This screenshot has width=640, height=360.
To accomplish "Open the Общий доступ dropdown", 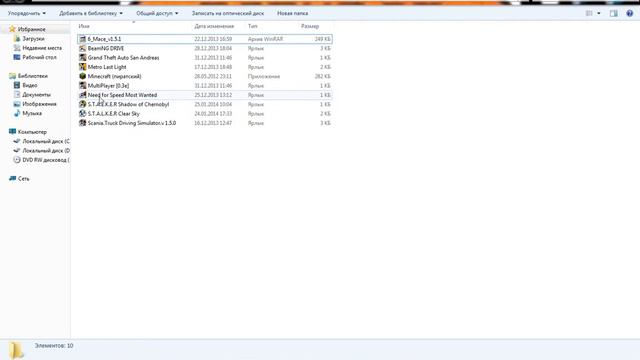I will pyautogui.click(x=157, y=13).
